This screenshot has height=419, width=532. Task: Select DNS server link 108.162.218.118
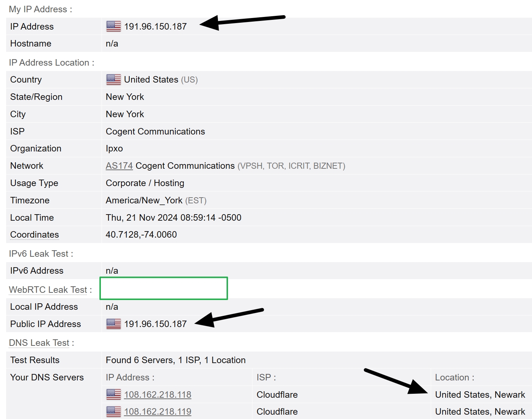pyautogui.click(x=157, y=394)
